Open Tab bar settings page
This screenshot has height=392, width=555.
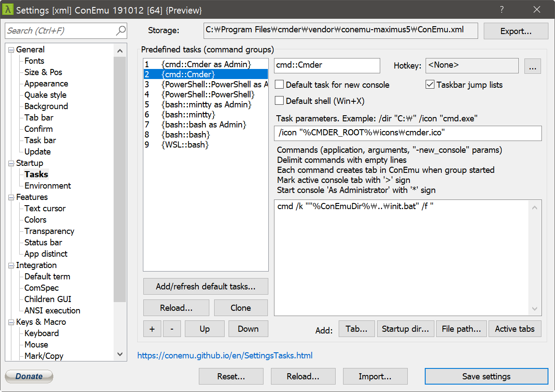(x=39, y=117)
